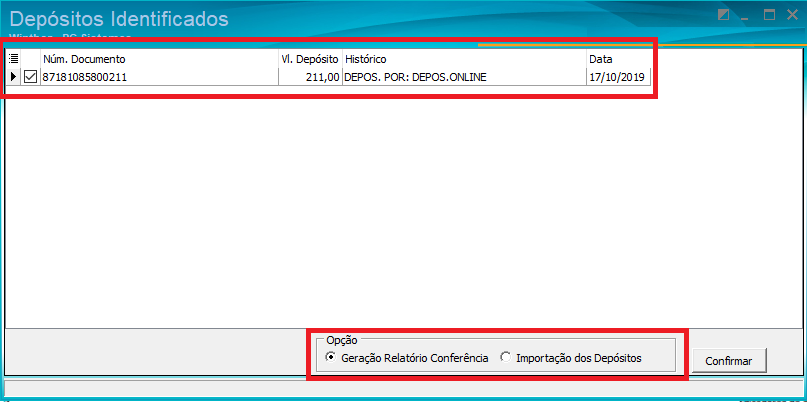Screen dimensions: 807x402
Task: Select Importação dos Depósitos option
Action: click(572, 358)
